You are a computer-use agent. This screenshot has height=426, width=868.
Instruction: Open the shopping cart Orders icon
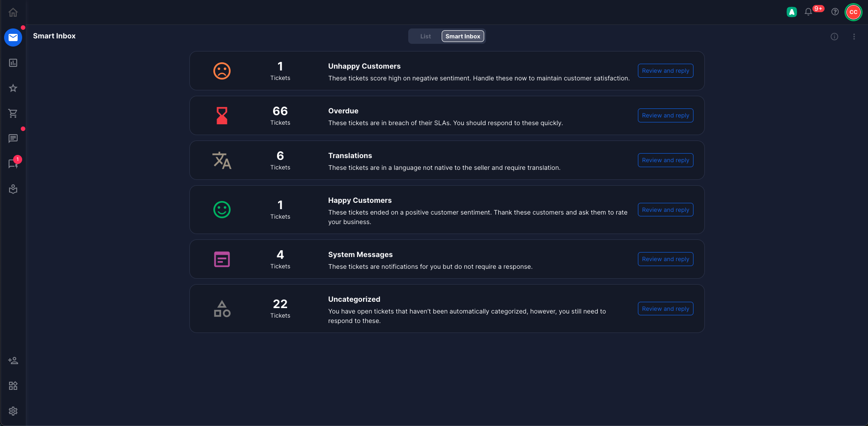pyautogui.click(x=13, y=113)
